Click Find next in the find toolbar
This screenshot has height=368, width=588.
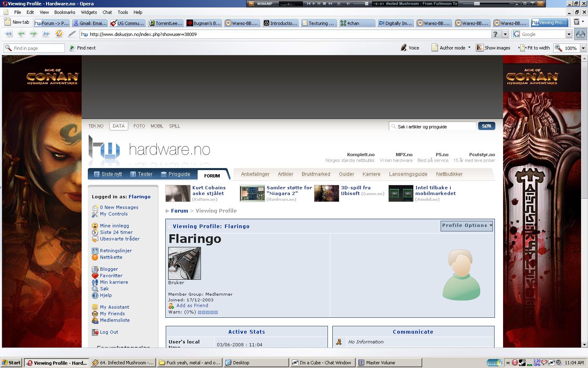(x=82, y=48)
